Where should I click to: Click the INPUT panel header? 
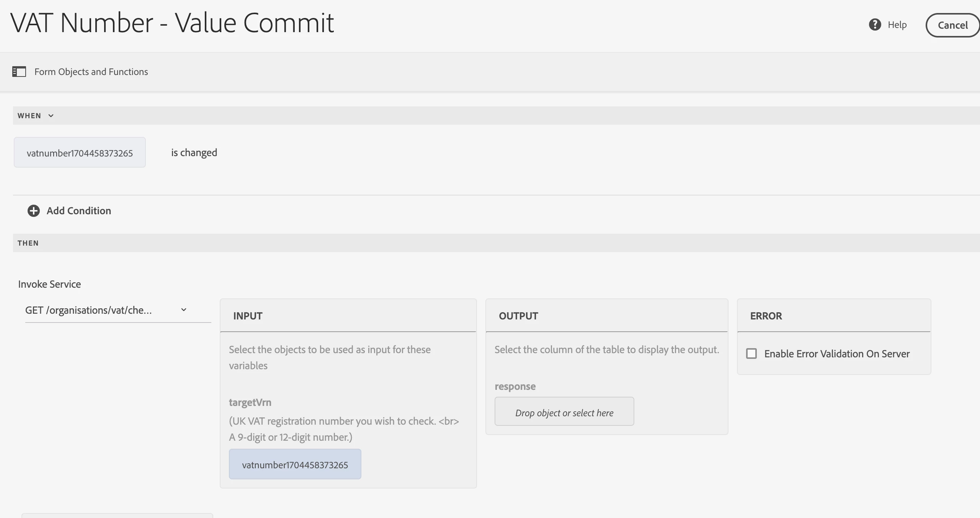[x=248, y=316]
